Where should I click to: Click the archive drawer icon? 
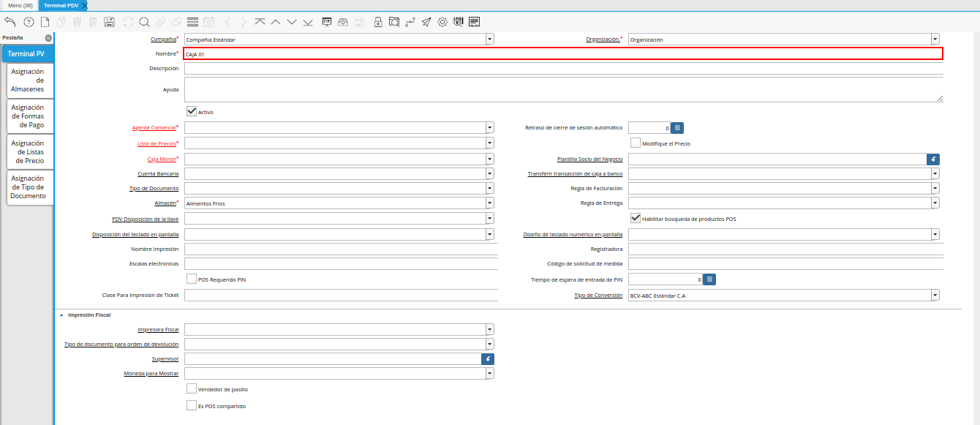(x=343, y=22)
